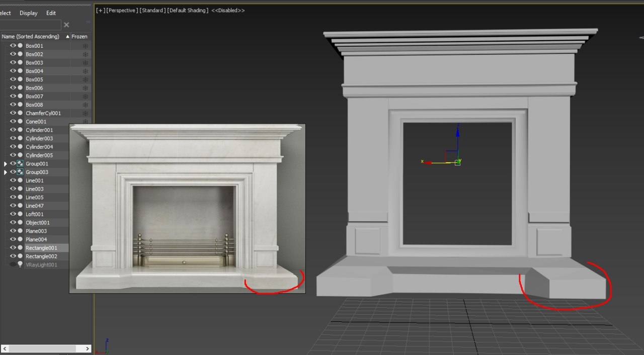Viewport: 644px width, 355px height.
Task: Click Box008 object type icon
Action: point(20,105)
